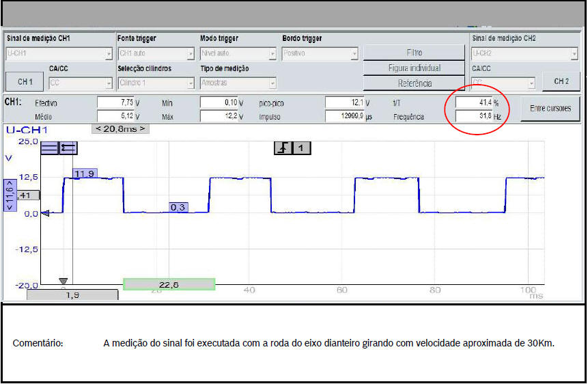
Task: Click the vertical 11,6 voltage cursor handle
Action: [x=10, y=195]
